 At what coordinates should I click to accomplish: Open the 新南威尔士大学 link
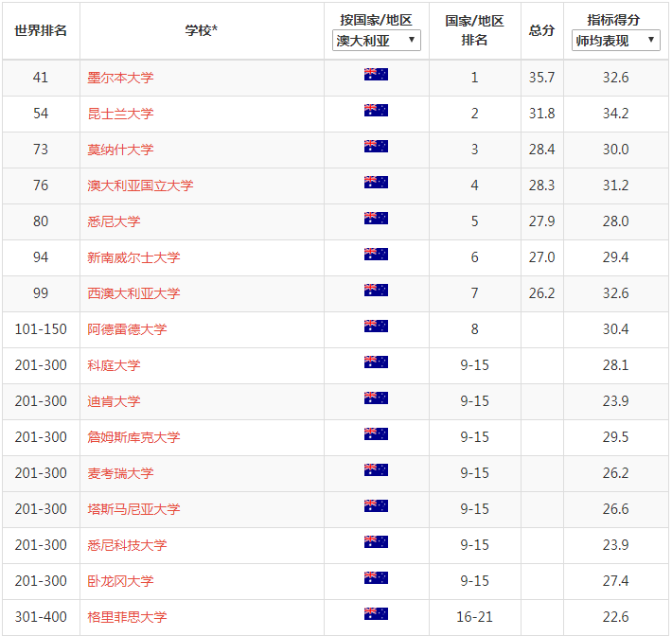pyautogui.click(x=133, y=257)
